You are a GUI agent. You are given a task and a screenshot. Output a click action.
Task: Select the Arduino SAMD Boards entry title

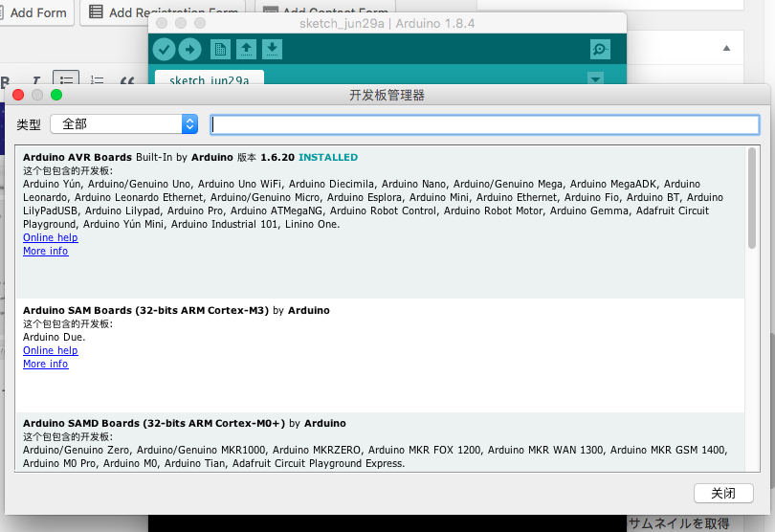tap(154, 423)
